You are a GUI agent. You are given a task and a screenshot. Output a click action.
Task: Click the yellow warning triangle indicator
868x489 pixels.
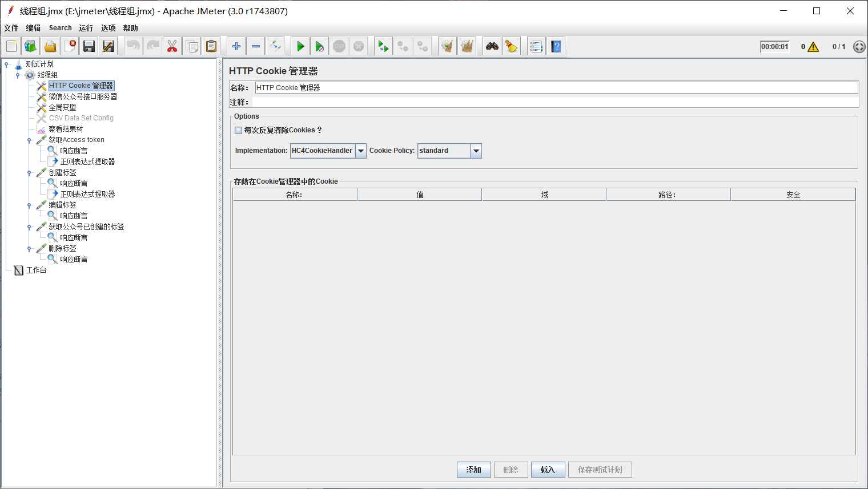[x=813, y=47]
